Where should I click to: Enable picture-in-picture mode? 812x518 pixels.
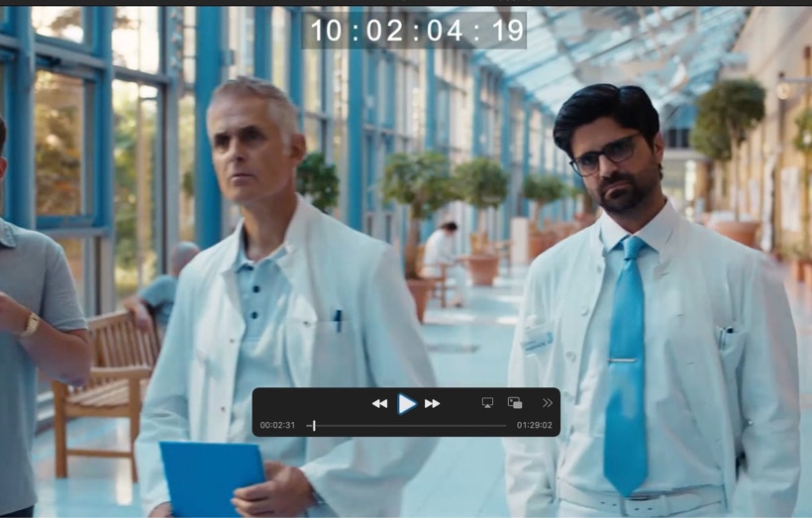(515, 403)
